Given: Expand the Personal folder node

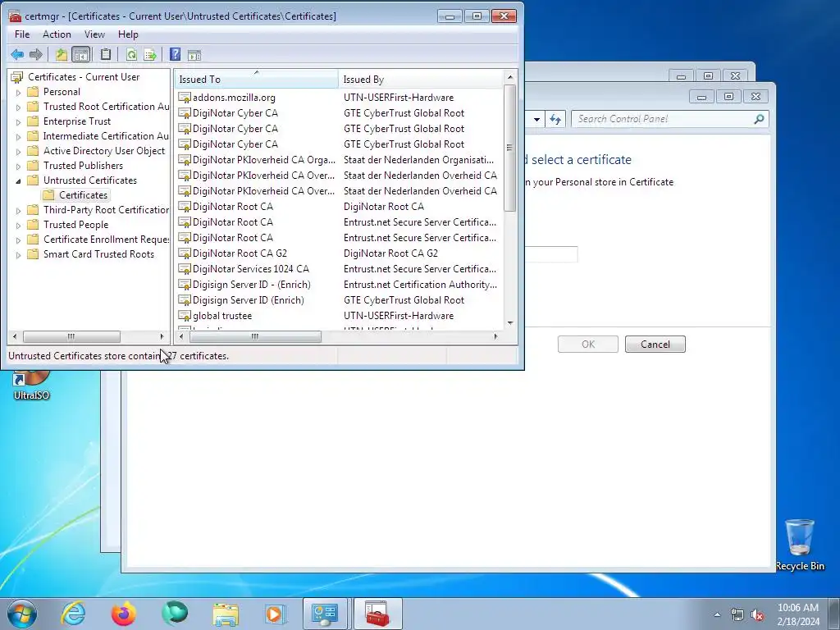Looking at the screenshot, I should pyautogui.click(x=18, y=92).
